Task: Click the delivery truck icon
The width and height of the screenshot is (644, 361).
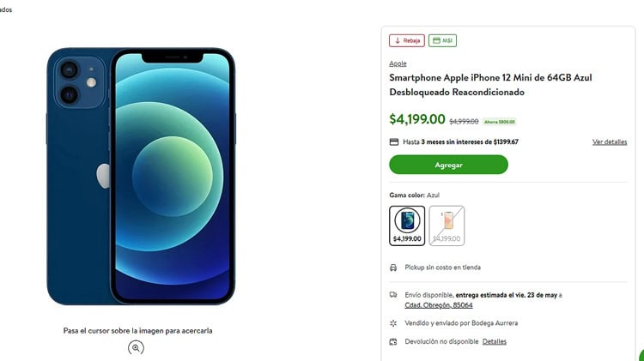Action: [393, 295]
